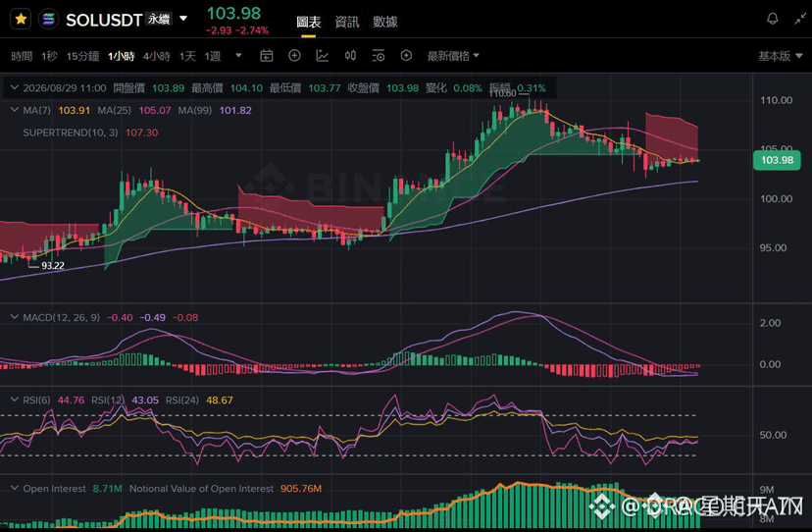This screenshot has height=532, width=812.
Task: Click the RSI(6) value 44.76
Action: (71, 400)
